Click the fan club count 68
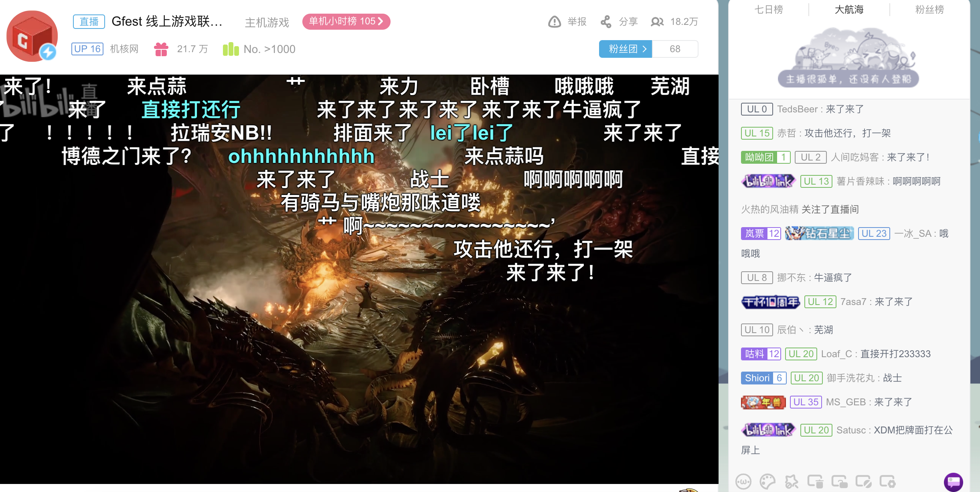Viewport: 980px width, 492px height. point(675,49)
